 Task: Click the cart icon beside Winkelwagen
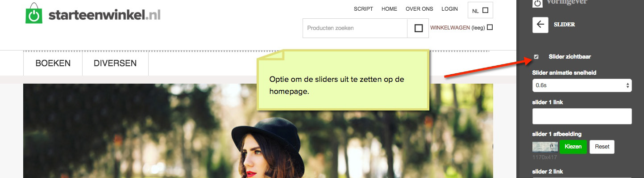point(490,27)
